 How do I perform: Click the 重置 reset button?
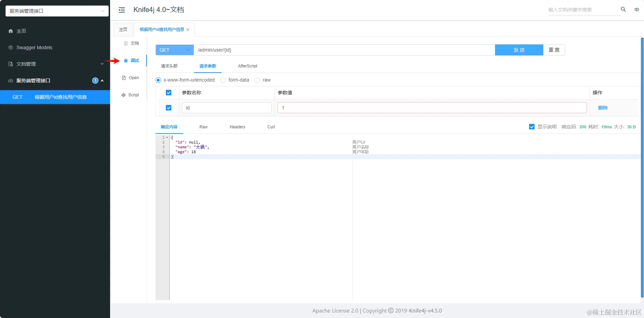554,50
